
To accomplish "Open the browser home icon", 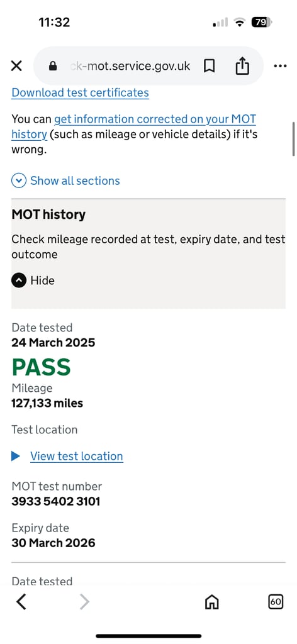I will pyautogui.click(x=212, y=602).
